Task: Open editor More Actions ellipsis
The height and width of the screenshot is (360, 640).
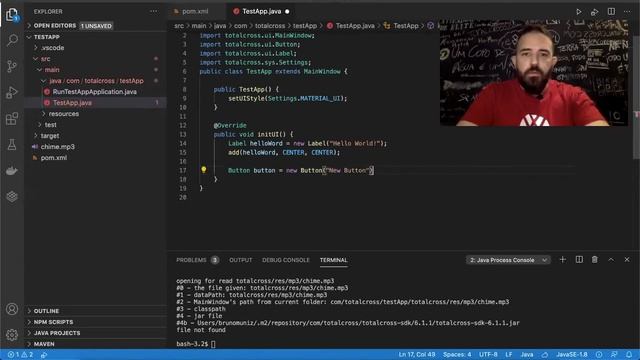Action: pyautogui.click(x=627, y=11)
